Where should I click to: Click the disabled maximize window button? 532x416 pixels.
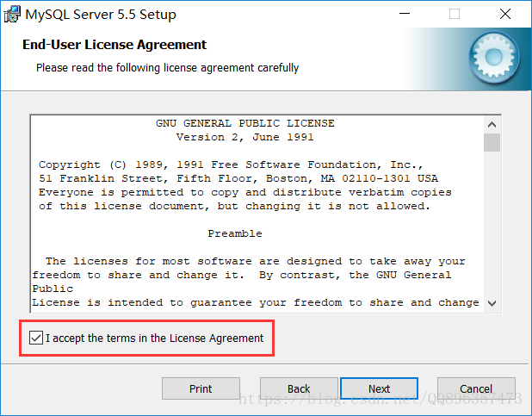(x=455, y=14)
